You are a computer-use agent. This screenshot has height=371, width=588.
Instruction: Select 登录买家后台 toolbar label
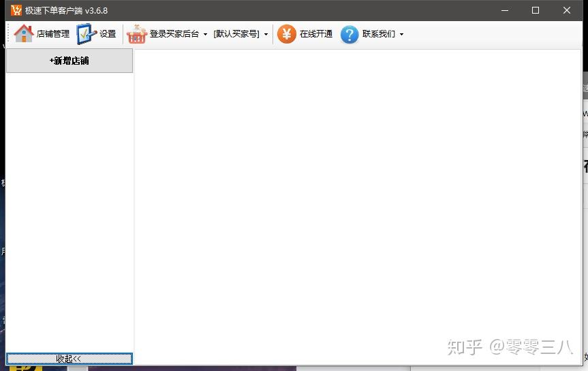174,34
